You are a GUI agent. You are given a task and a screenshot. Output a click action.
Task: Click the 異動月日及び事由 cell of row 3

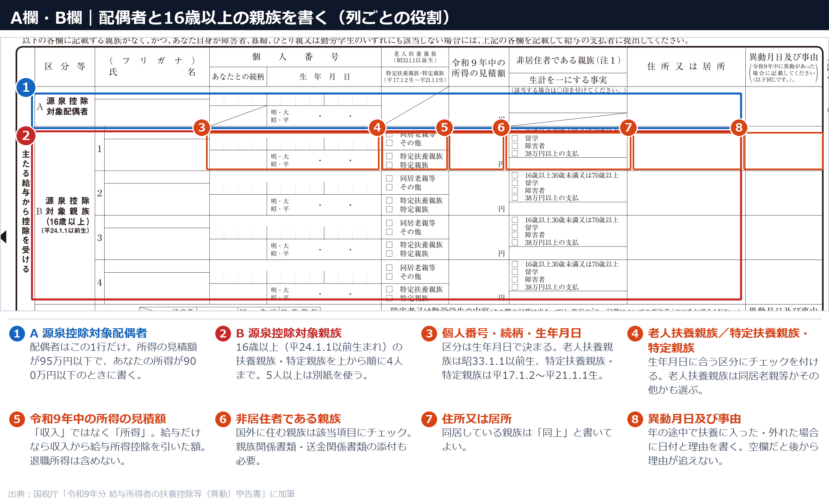(784, 238)
